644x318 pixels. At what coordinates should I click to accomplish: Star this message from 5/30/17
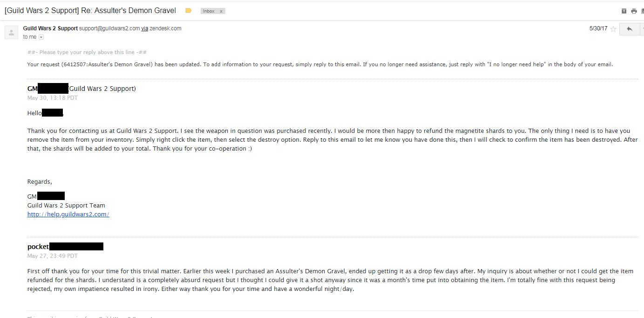[x=613, y=29]
